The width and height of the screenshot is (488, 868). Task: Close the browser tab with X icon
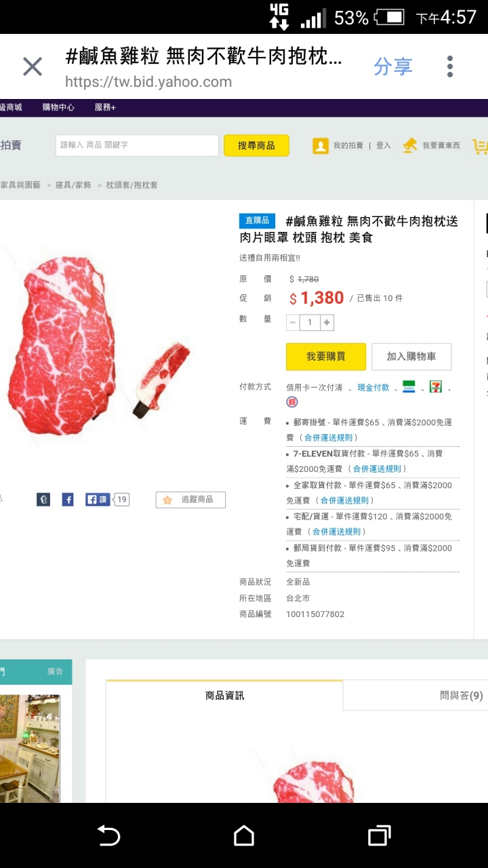33,66
